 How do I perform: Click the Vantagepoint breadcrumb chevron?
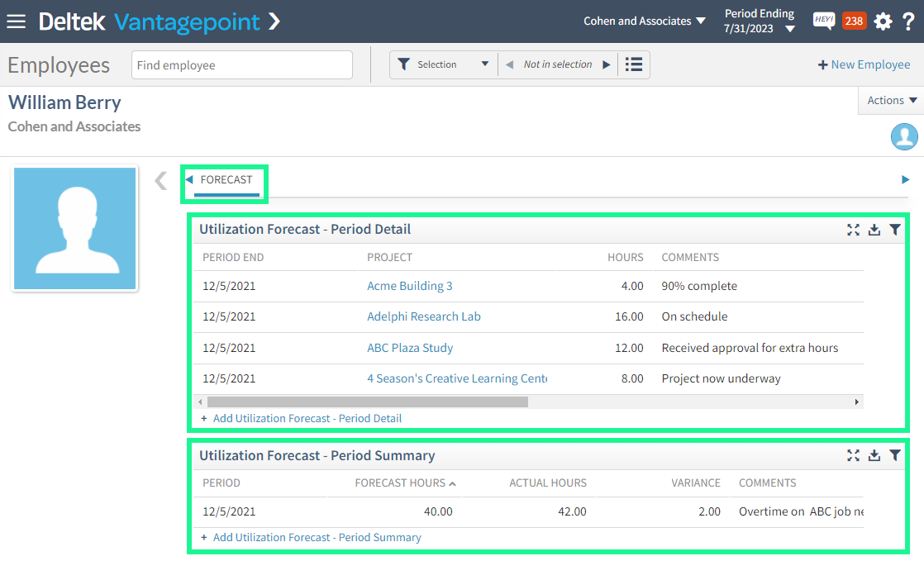[x=274, y=21]
